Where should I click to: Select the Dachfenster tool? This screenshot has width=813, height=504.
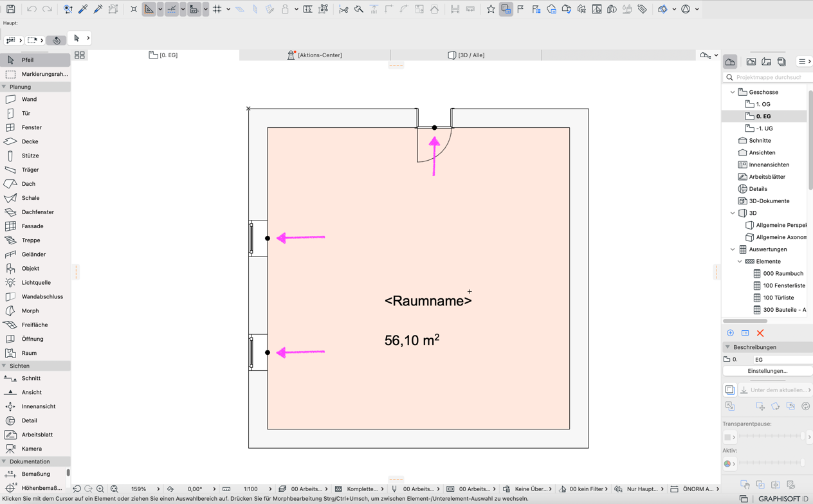pos(35,212)
